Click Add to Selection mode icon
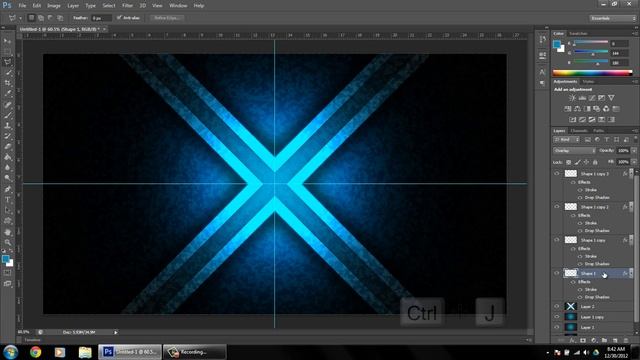640x360 pixels. point(41,18)
